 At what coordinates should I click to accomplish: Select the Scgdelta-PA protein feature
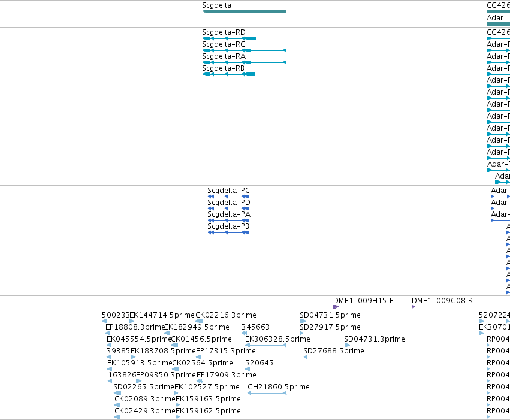(229, 220)
